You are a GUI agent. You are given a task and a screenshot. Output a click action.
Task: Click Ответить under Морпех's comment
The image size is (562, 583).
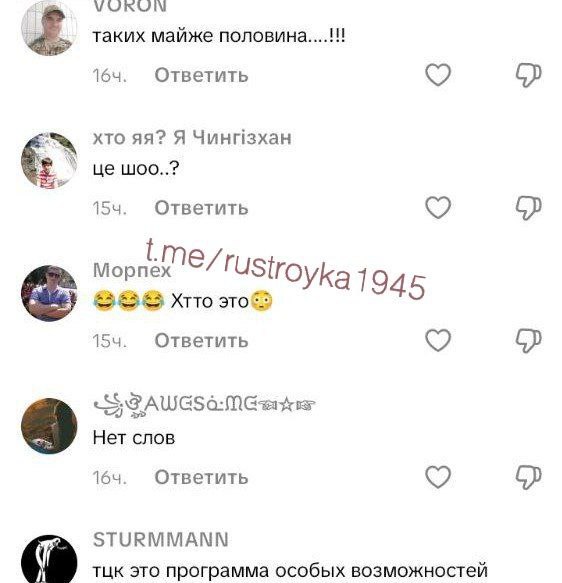click(x=201, y=341)
